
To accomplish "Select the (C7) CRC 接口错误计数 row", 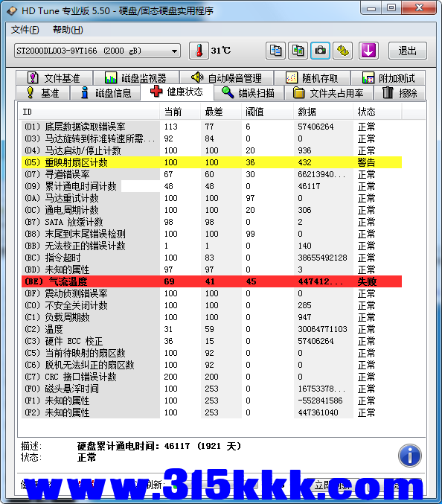I will tap(211, 377).
